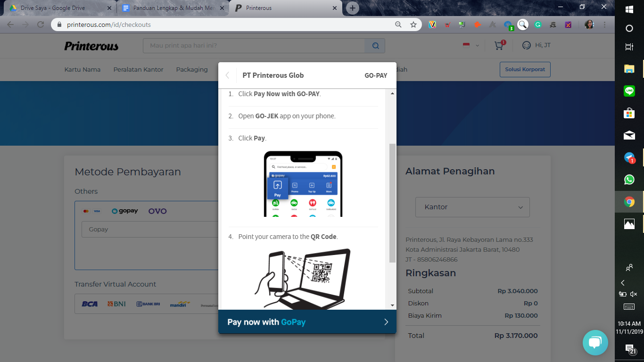
Task: Open the Hi, JT account menu
Action: [x=537, y=45]
